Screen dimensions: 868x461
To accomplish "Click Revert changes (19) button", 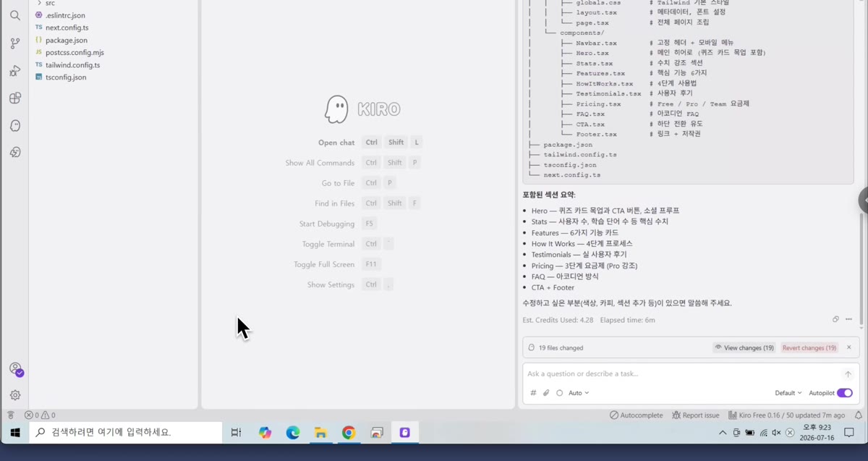I will pyautogui.click(x=809, y=348).
